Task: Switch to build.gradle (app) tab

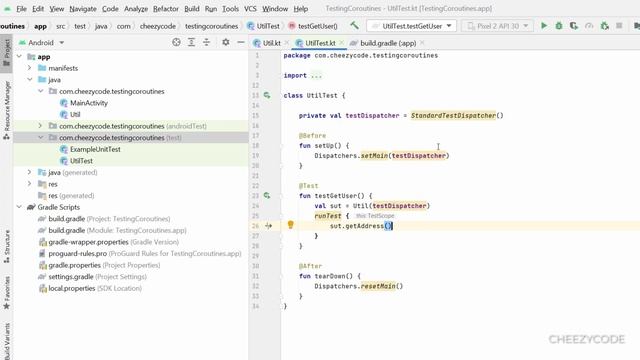Action: tap(388, 43)
